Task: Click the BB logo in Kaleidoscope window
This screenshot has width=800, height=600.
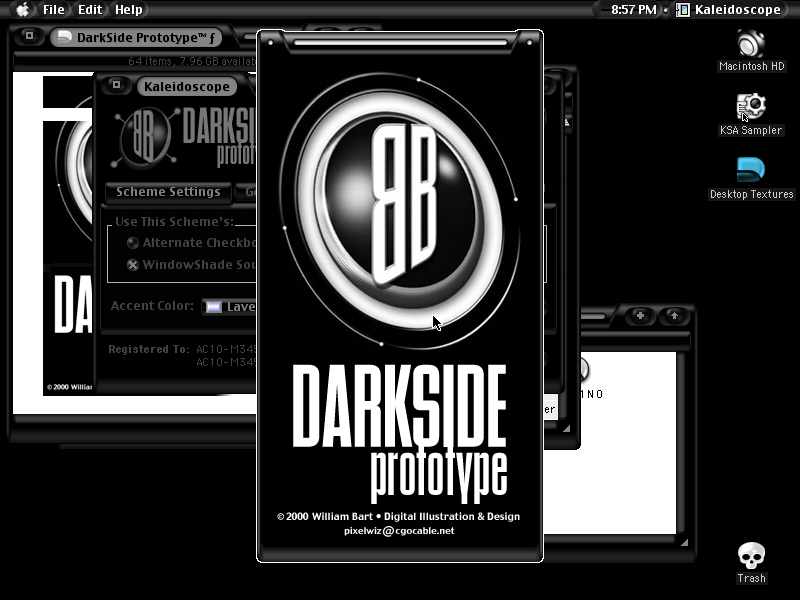Action: pos(145,137)
